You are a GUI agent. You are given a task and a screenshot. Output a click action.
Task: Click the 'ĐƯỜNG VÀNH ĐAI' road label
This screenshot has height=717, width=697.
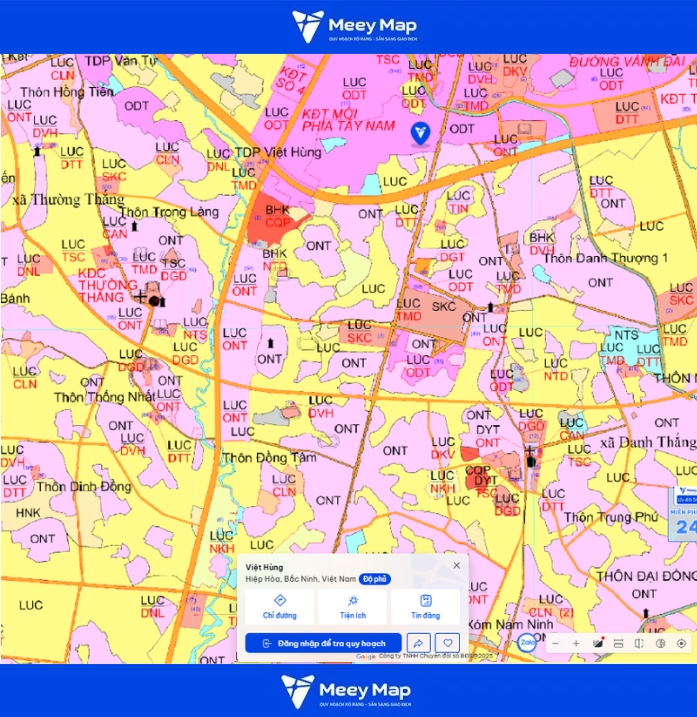tap(627, 62)
